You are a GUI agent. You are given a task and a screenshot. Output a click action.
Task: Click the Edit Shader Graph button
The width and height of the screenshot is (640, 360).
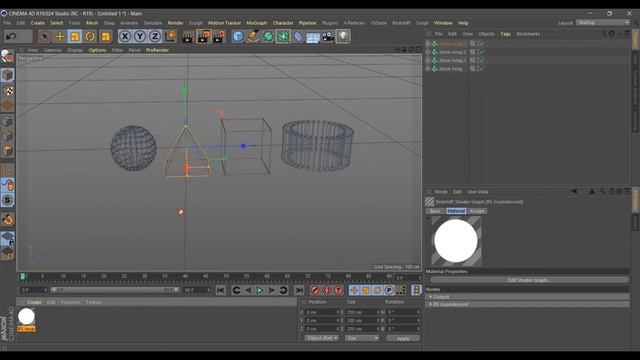point(529,280)
